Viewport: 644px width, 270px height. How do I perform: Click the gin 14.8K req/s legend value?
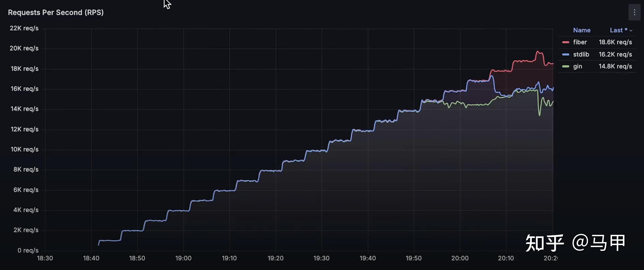click(x=615, y=66)
